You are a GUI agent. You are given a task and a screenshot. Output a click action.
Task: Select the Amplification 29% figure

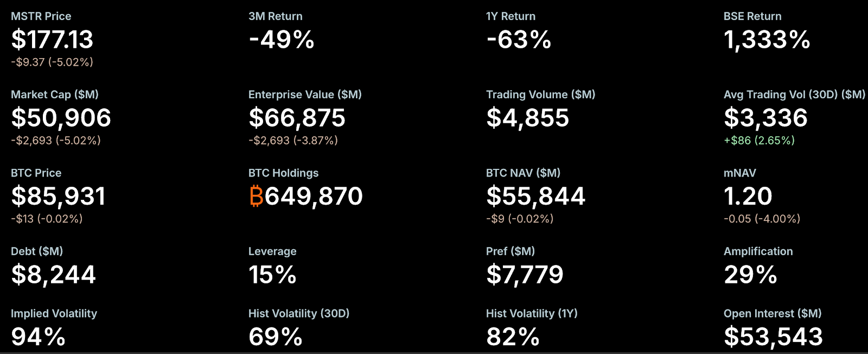[750, 275]
